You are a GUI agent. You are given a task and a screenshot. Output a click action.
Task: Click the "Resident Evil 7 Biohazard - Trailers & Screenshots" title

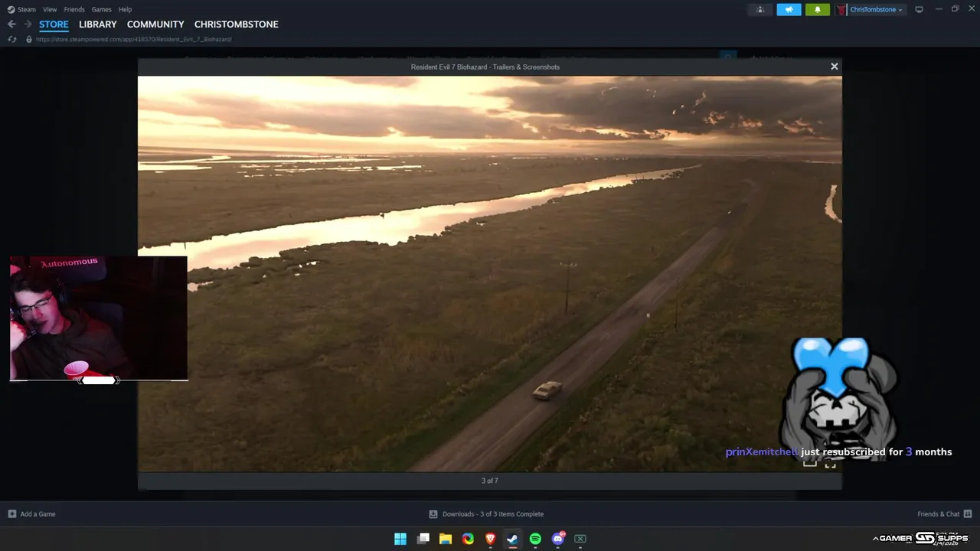click(485, 67)
